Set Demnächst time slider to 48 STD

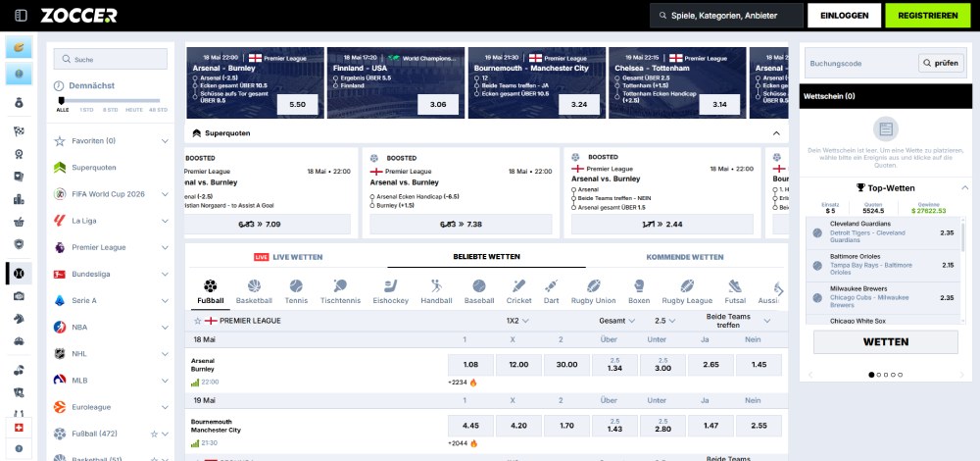coord(158,110)
